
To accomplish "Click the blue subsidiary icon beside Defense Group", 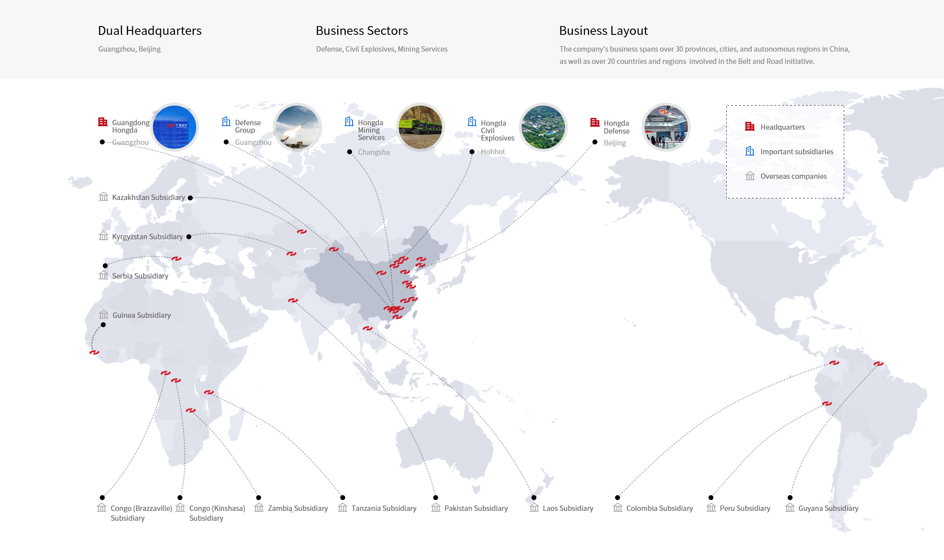I will [x=226, y=121].
